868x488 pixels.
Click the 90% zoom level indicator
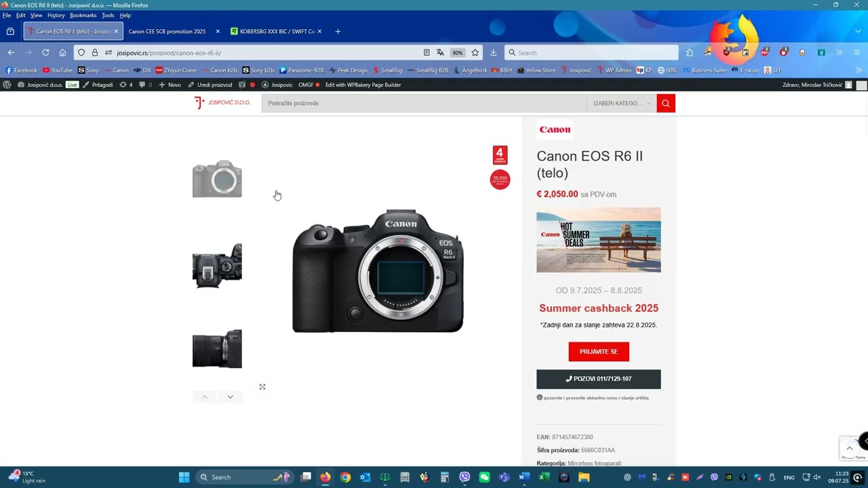458,52
